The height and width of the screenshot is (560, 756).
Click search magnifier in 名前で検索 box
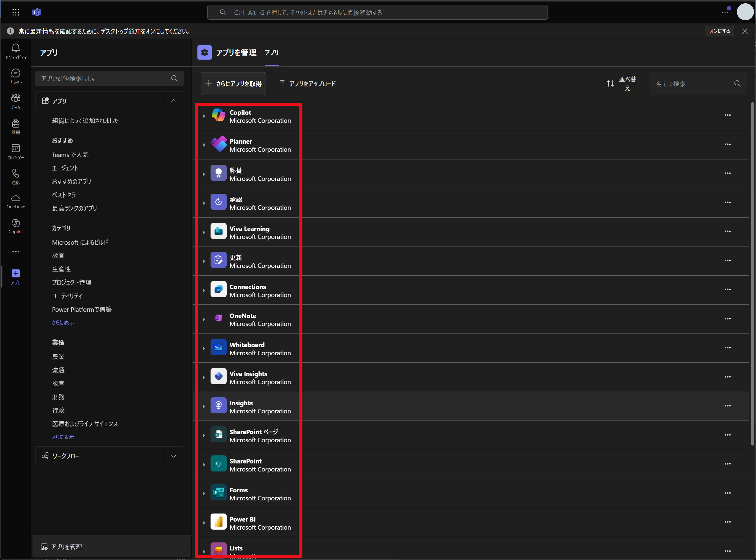pos(737,83)
